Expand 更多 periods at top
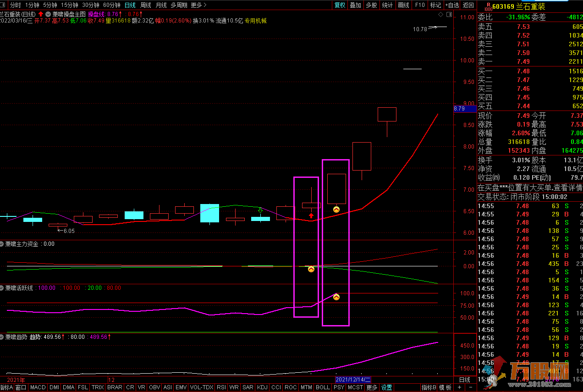The image size is (583, 392). pos(198,5)
